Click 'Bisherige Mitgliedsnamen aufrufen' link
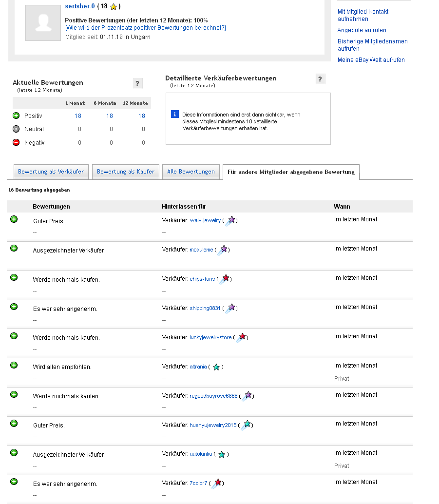 coord(372,45)
